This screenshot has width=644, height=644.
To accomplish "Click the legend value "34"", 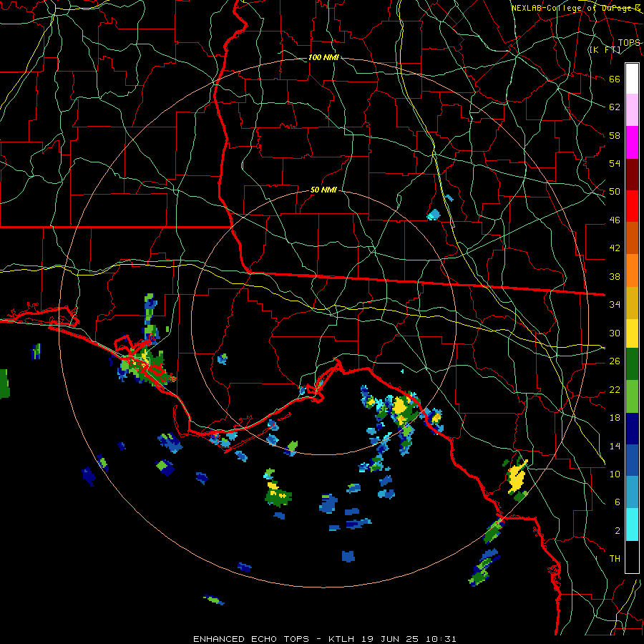I will coord(615,304).
